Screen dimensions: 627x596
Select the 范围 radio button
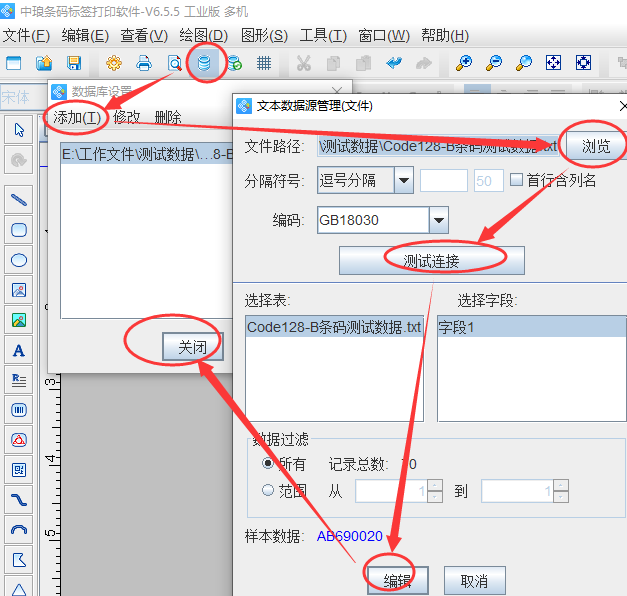point(267,491)
